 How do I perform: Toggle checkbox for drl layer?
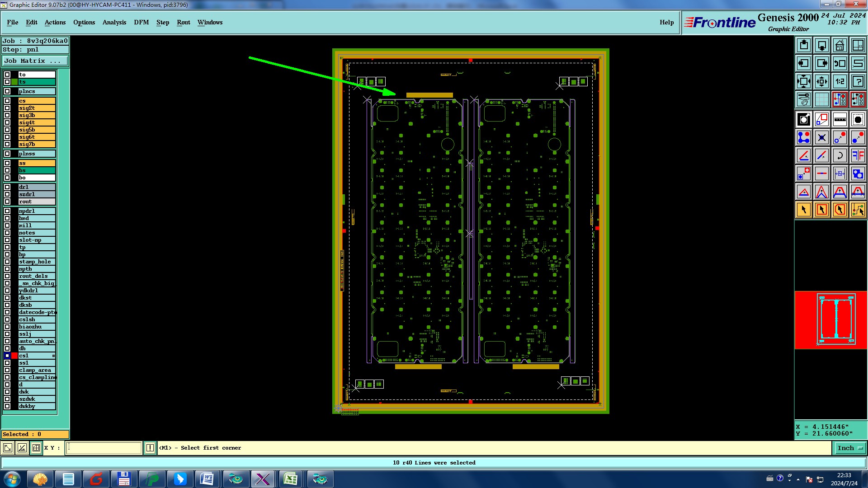coord(7,187)
